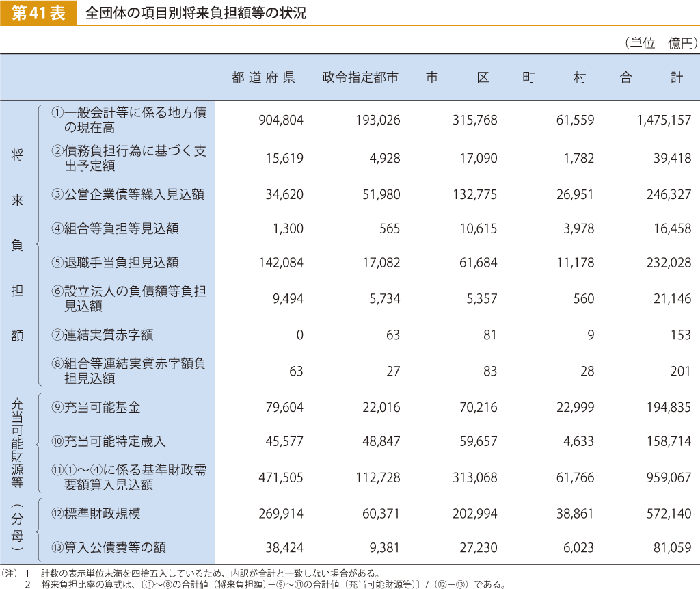Click row label ⑦連結実質赤字額
Screen dimensions: 700x589
[103, 335]
